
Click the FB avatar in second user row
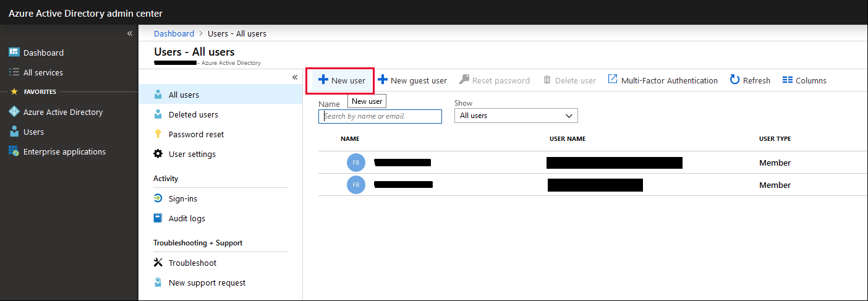[x=356, y=185]
